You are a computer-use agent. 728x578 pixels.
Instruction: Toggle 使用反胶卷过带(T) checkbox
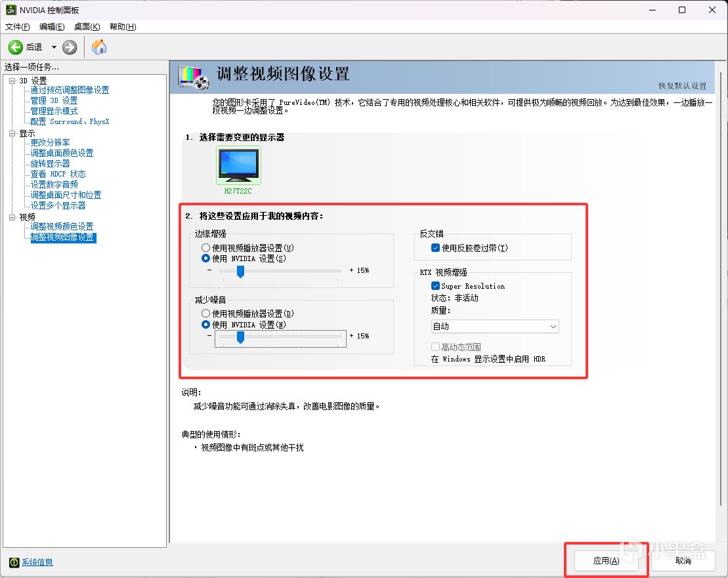pyautogui.click(x=435, y=248)
